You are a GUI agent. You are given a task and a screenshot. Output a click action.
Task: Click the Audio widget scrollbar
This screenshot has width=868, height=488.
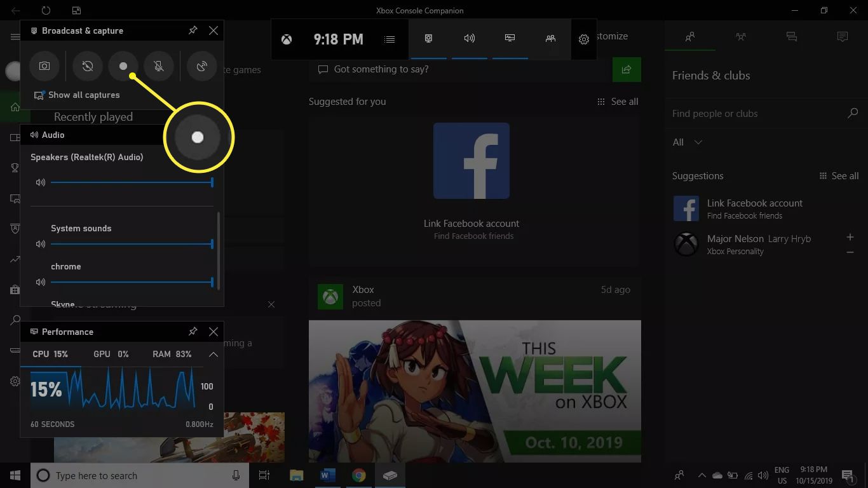219,251
